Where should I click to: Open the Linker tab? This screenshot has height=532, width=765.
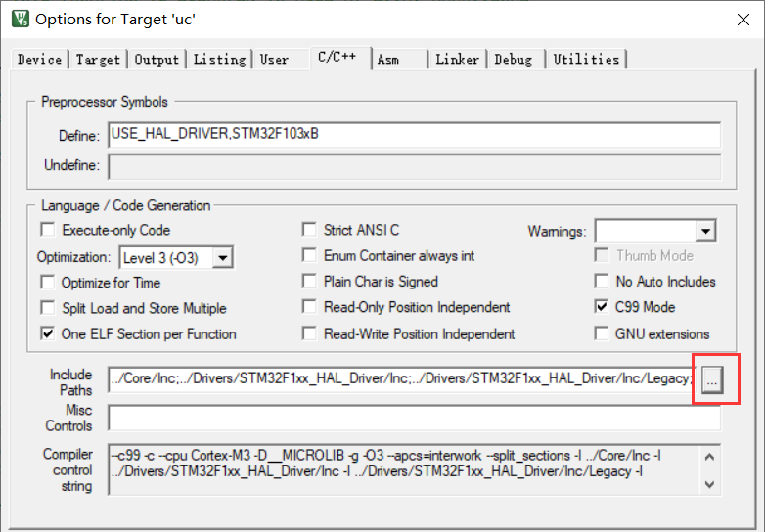tap(457, 60)
